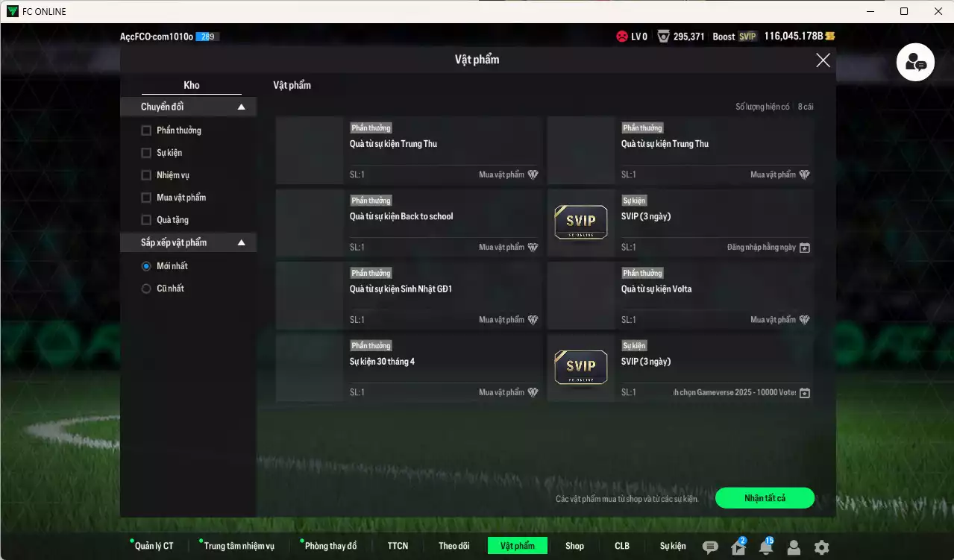Click the red angry face level icon

coord(621,36)
